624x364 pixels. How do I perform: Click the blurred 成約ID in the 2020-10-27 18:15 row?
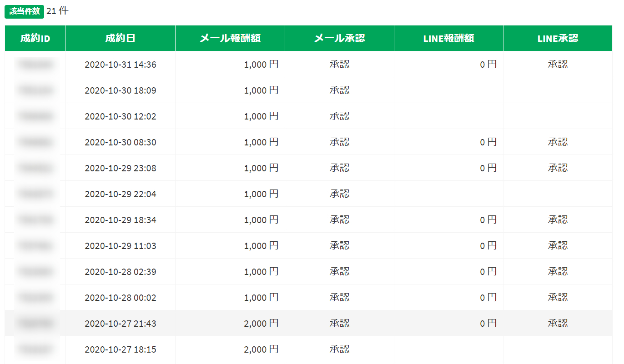tap(35, 349)
